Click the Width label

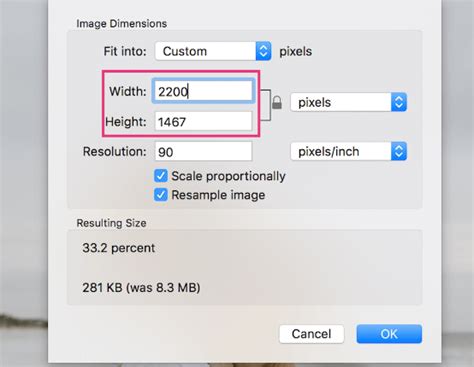[128, 91]
